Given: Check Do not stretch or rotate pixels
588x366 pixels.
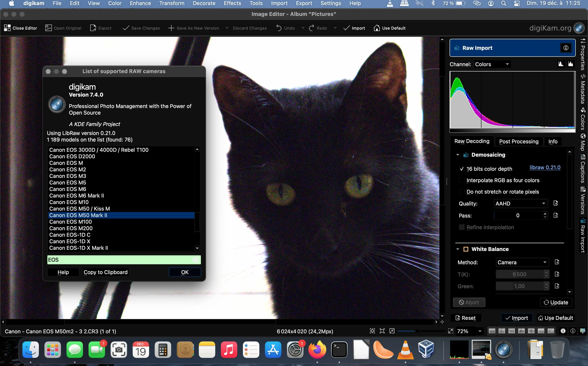Looking at the screenshot, I should point(462,191).
